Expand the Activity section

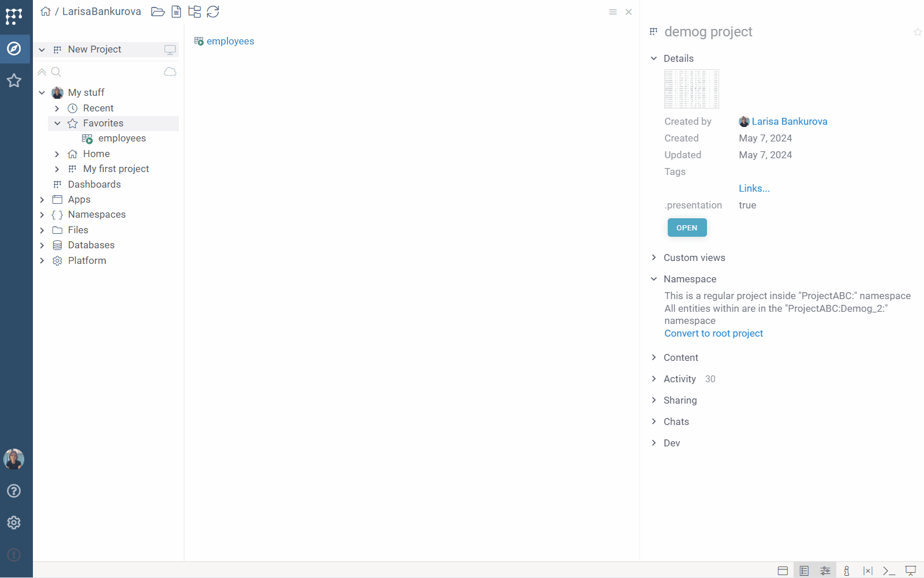654,379
